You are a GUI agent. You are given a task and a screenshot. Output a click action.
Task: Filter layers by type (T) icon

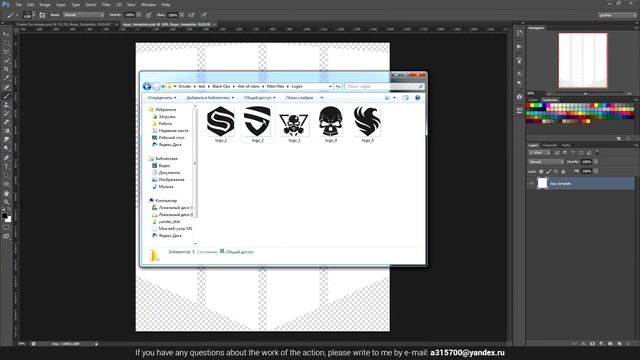[573, 153]
